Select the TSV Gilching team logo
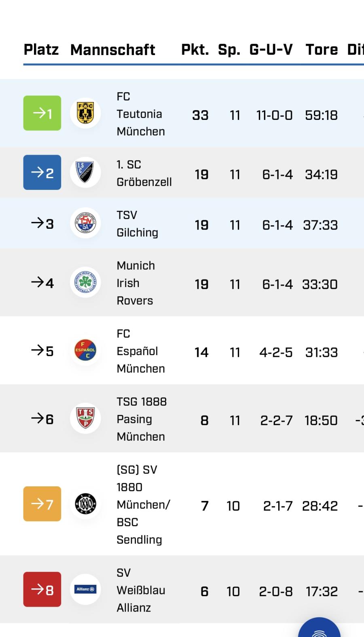The image size is (364, 637). coord(85,223)
